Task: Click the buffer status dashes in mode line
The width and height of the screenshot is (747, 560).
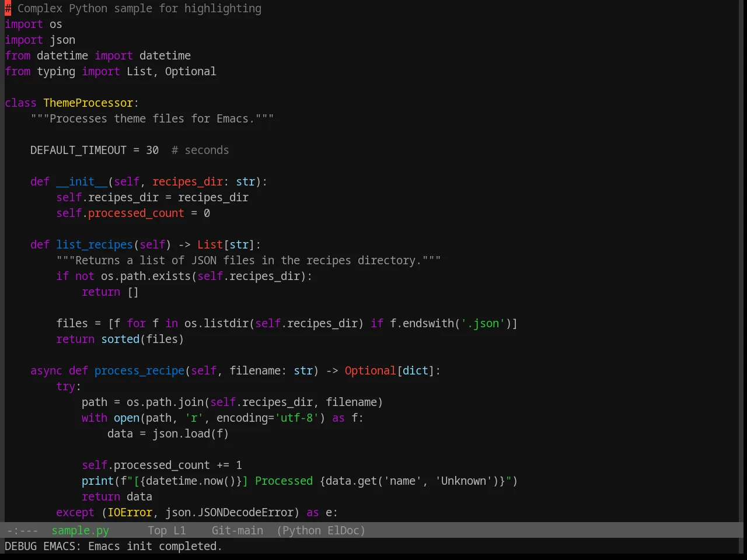Action: [22, 530]
